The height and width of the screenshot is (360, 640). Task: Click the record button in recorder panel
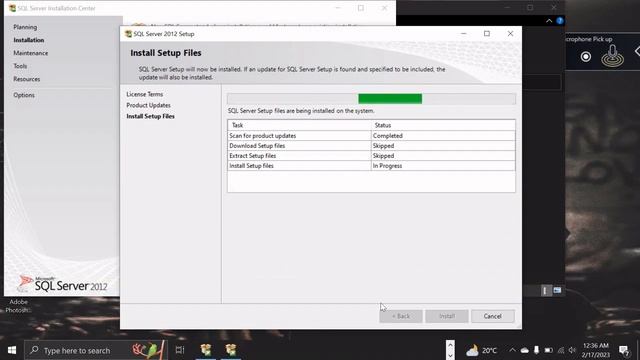coord(586,57)
